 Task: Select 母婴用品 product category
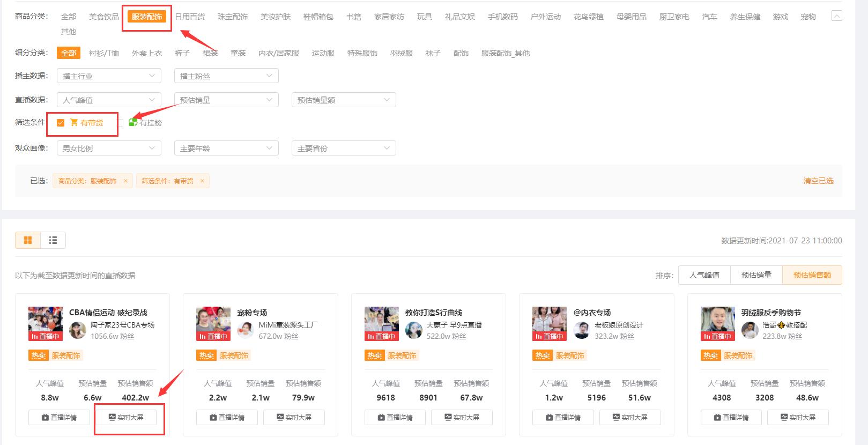click(x=632, y=17)
